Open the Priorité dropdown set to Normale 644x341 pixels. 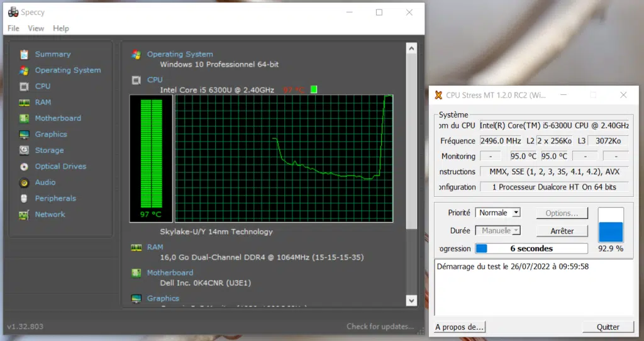(498, 213)
